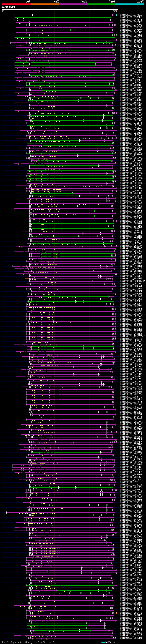This screenshot has width=146, height=644.
Task: Select the UniRef100_Q9M2X4 label
Action: (x=131, y=256)
